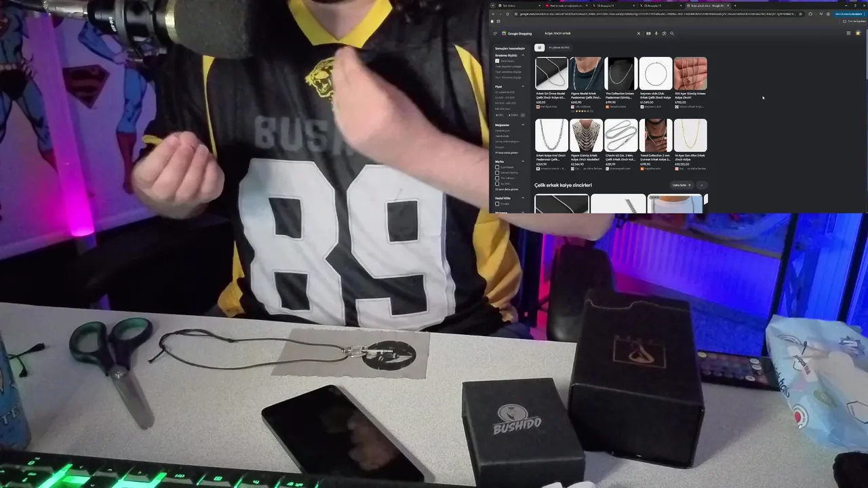868x488 pixels.
Task: Open the Chrome profile icon
Action: (829, 14)
